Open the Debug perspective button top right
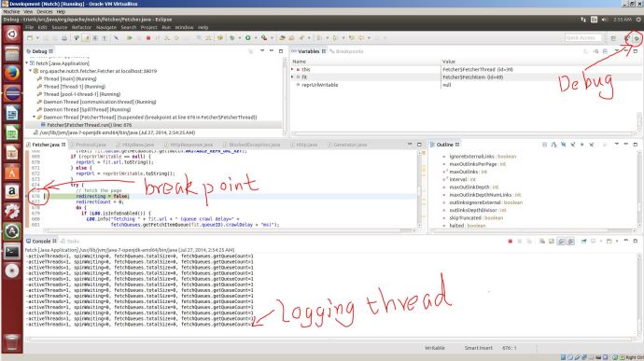The width and height of the screenshot is (644, 361). [637, 38]
